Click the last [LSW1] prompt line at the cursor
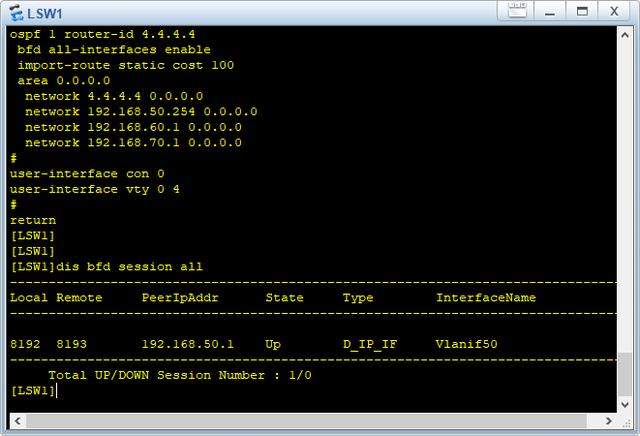This screenshot has width=640, height=436. pos(33,391)
